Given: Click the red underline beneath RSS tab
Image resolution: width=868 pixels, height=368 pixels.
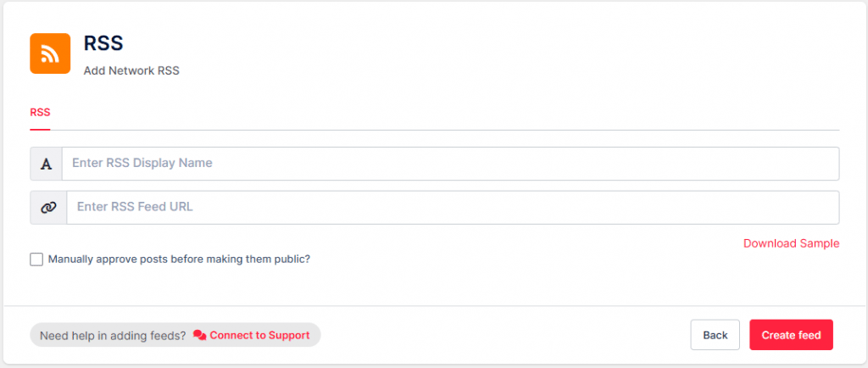Looking at the screenshot, I should coord(40,130).
